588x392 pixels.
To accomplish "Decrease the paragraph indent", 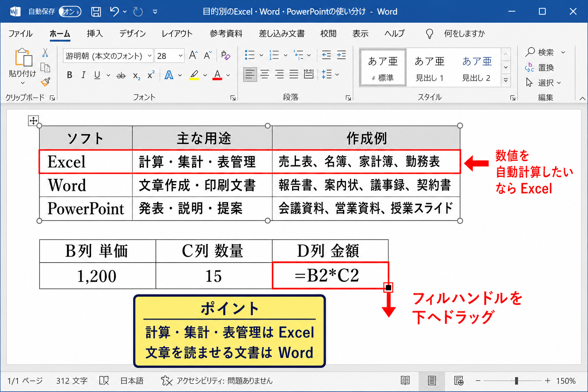I will 326,55.
